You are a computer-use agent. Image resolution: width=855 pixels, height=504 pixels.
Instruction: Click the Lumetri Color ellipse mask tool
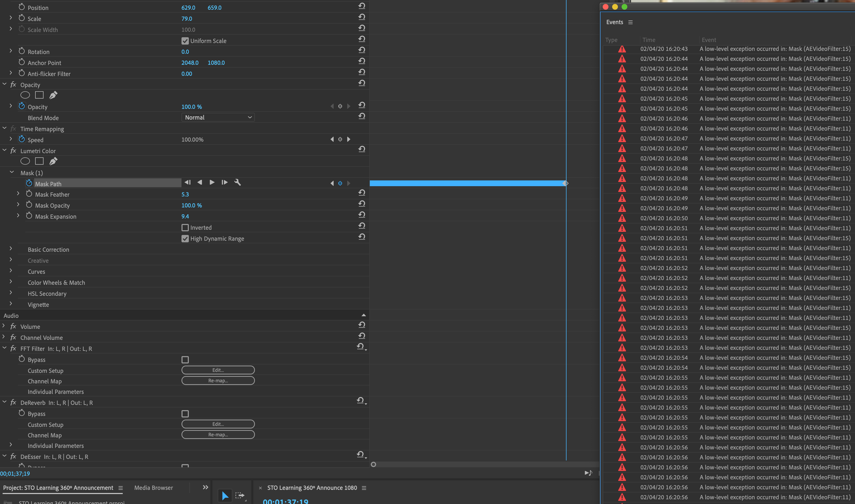coord(25,161)
